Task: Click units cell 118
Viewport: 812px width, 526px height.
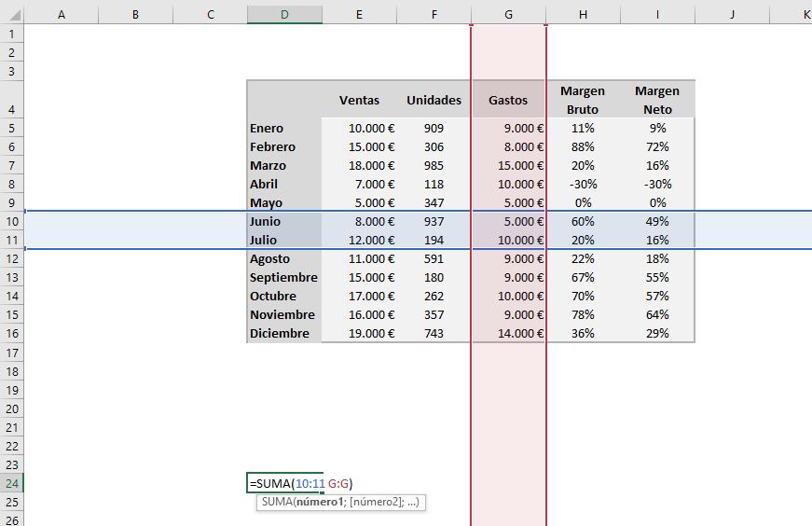Action: pos(434,184)
